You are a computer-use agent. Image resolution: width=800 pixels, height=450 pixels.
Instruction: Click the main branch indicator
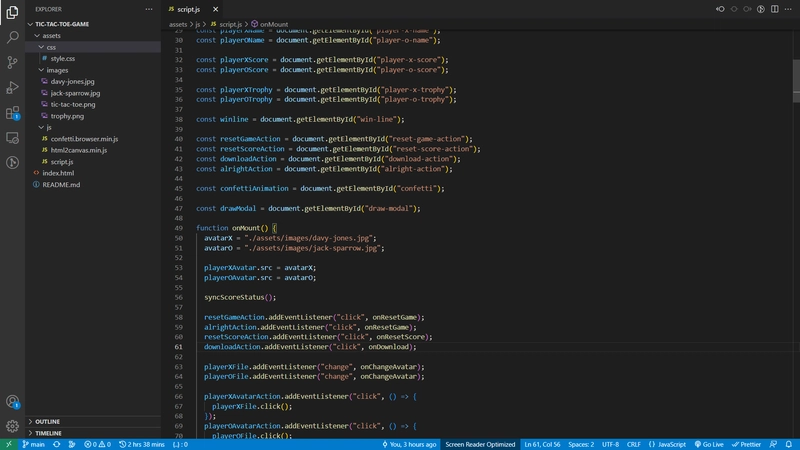click(x=34, y=444)
